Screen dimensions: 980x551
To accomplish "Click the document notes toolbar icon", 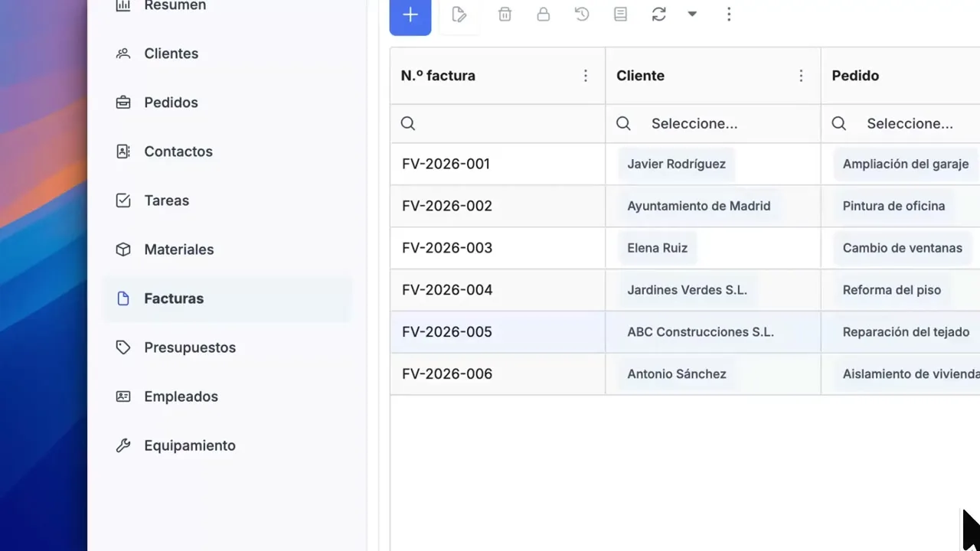I will 621,15.
